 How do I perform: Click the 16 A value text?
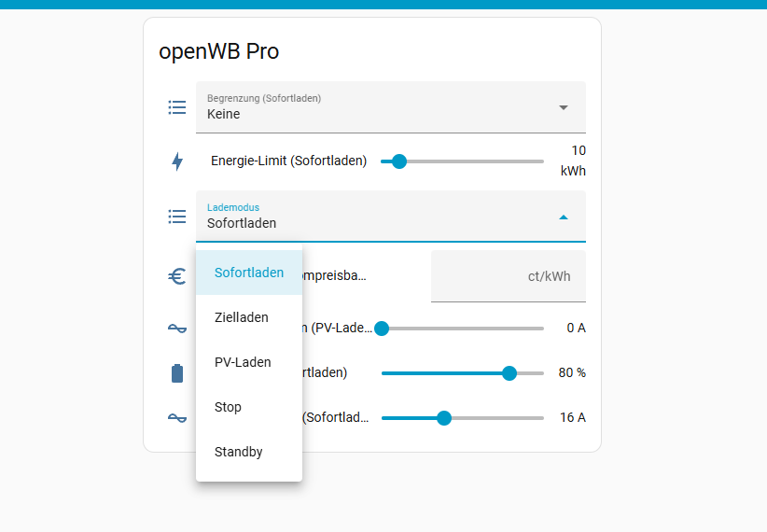coord(573,417)
